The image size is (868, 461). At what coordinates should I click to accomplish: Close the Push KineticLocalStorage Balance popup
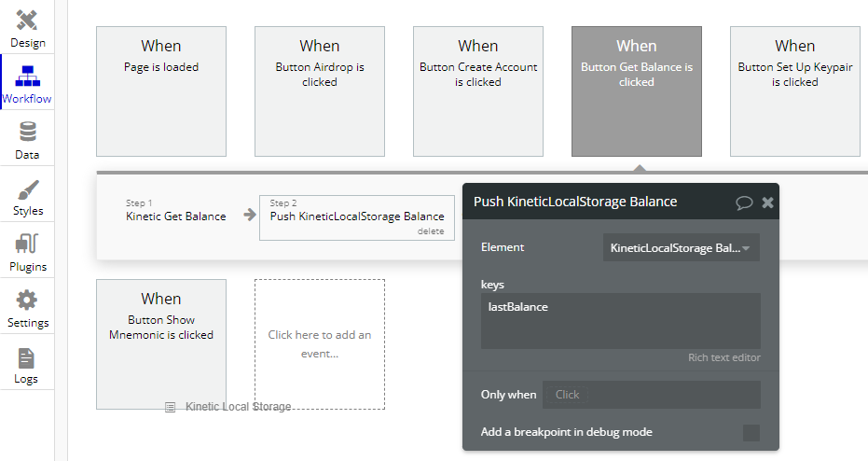click(x=767, y=203)
